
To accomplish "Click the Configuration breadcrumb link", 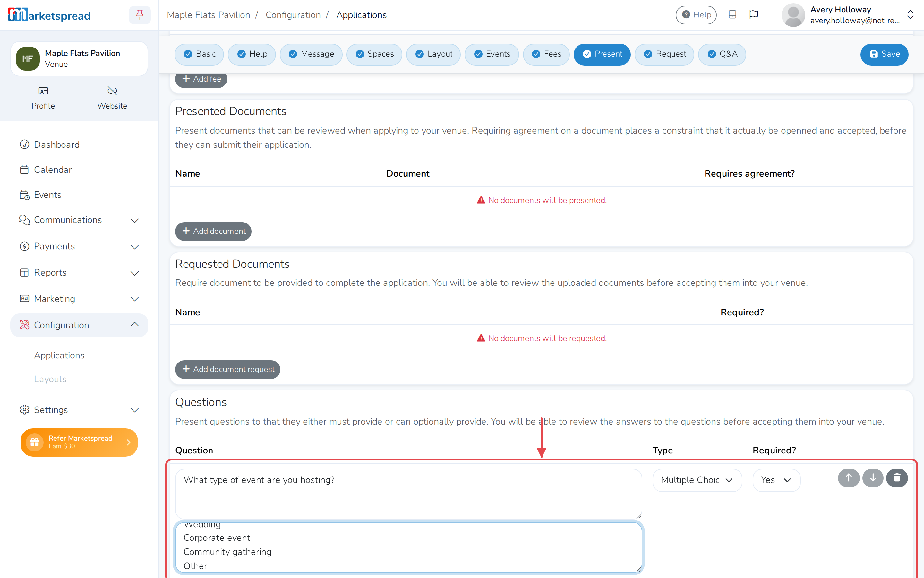I will [x=293, y=15].
